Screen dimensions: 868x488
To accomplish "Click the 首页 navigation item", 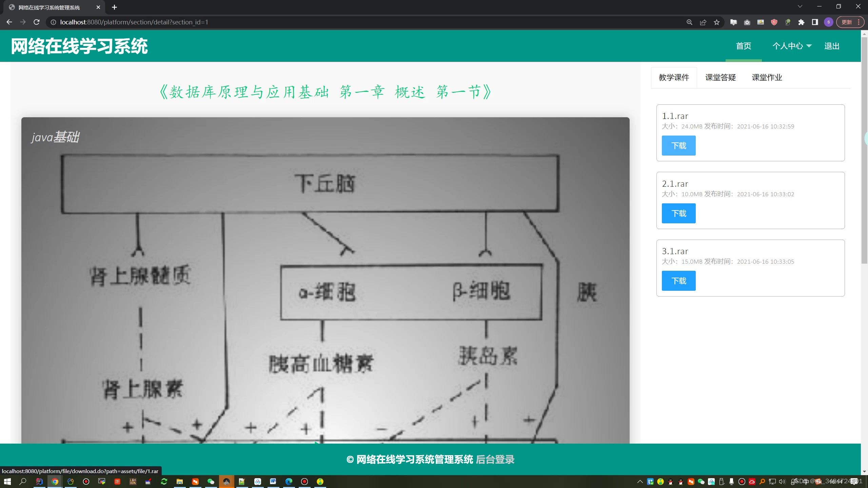I will [x=744, y=46].
